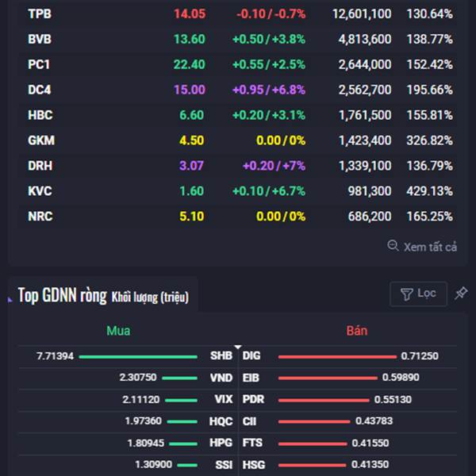This screenshot has height=476, width=476.
Task: Click the CII sell-side ticker
Action: tap(249, 421)
